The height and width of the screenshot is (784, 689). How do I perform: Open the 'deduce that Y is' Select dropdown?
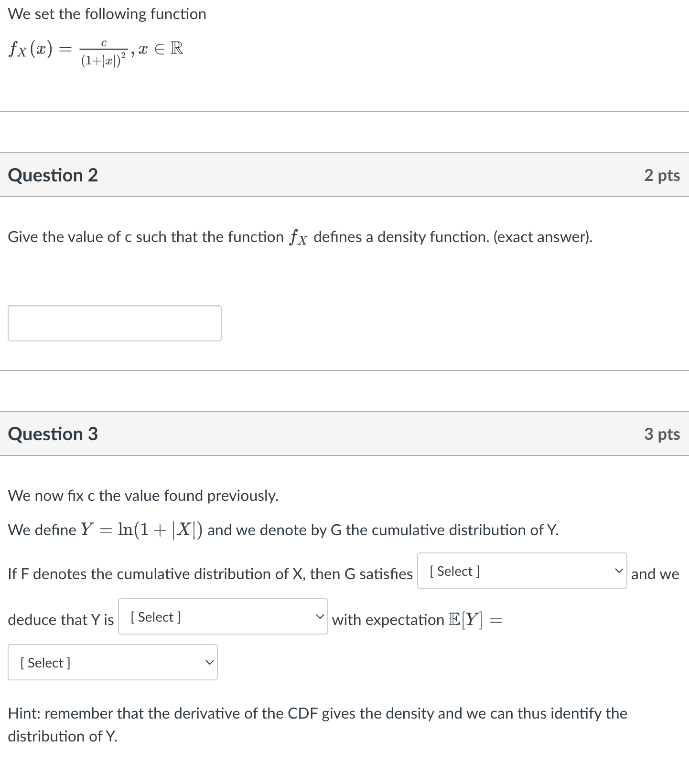click(223, 616)
